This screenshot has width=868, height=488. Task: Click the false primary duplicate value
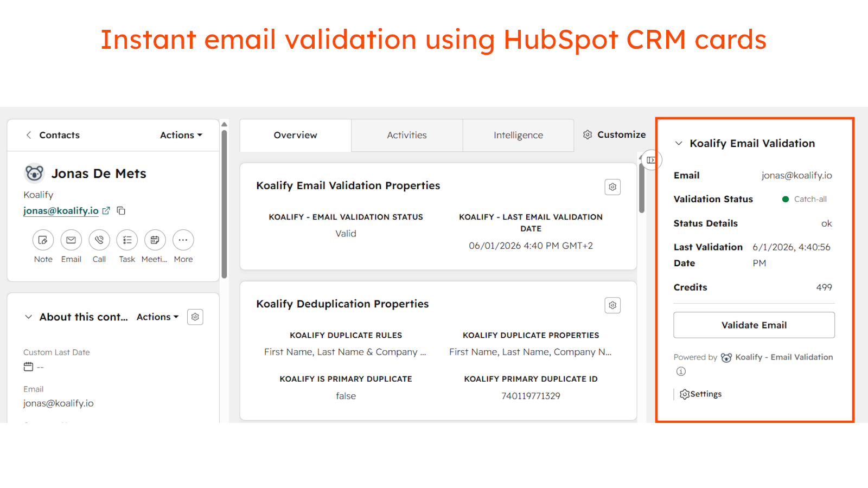(346, 396)
